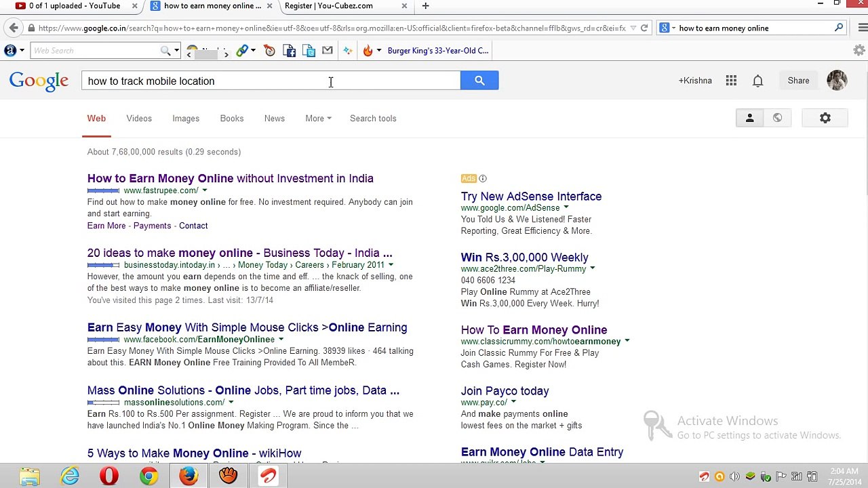The width and height of the screenshot is (868, 488).
Task: Open the +Krishna link
Action: [695, 81]
